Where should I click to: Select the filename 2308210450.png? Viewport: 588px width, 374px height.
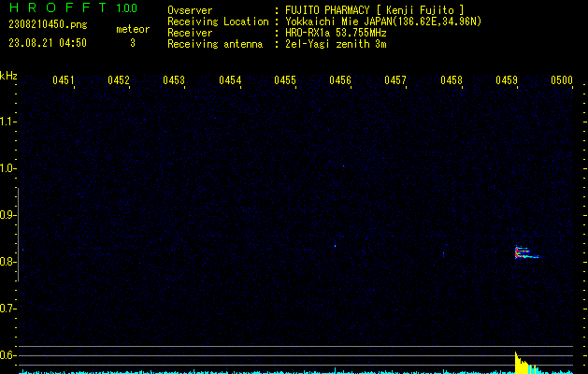48,24
